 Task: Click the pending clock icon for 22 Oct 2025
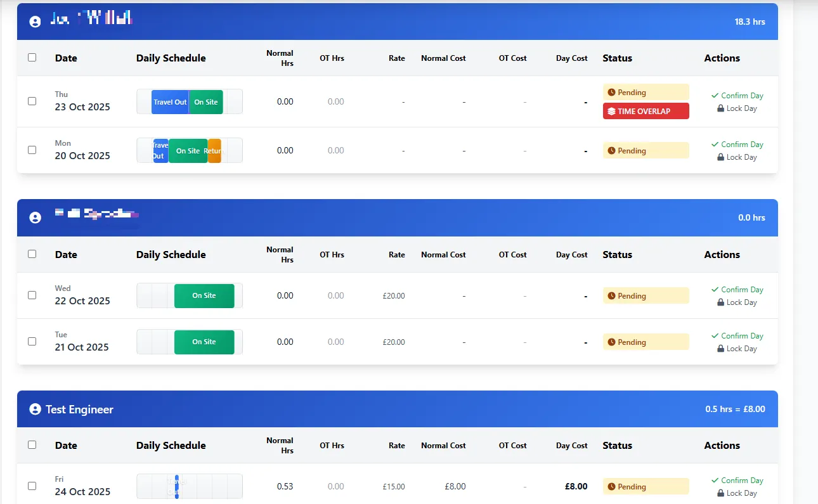(611, 296)
